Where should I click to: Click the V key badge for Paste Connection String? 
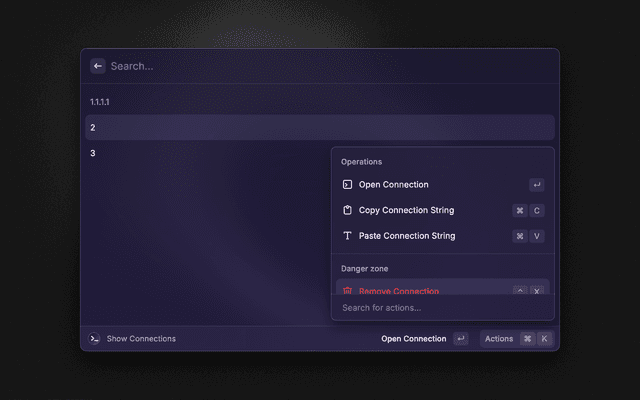(537, 237)
